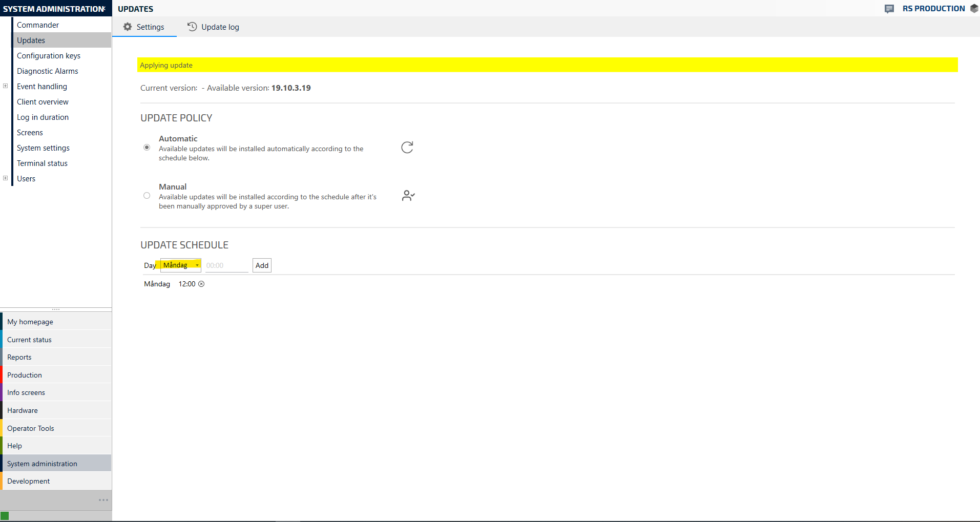Click the Update log history icon
Image resolution: width=980 pixels, height=522 pixels.
click(x=192, y=27)
